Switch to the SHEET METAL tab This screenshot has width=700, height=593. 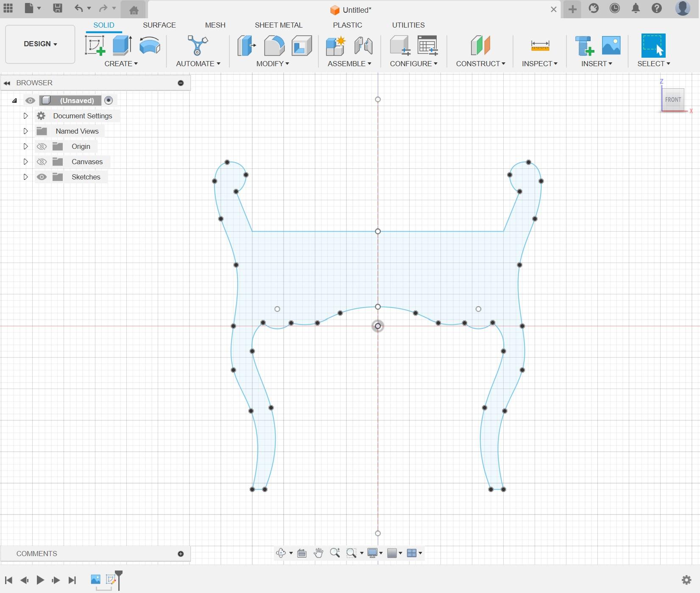click(x=279, y=25)
